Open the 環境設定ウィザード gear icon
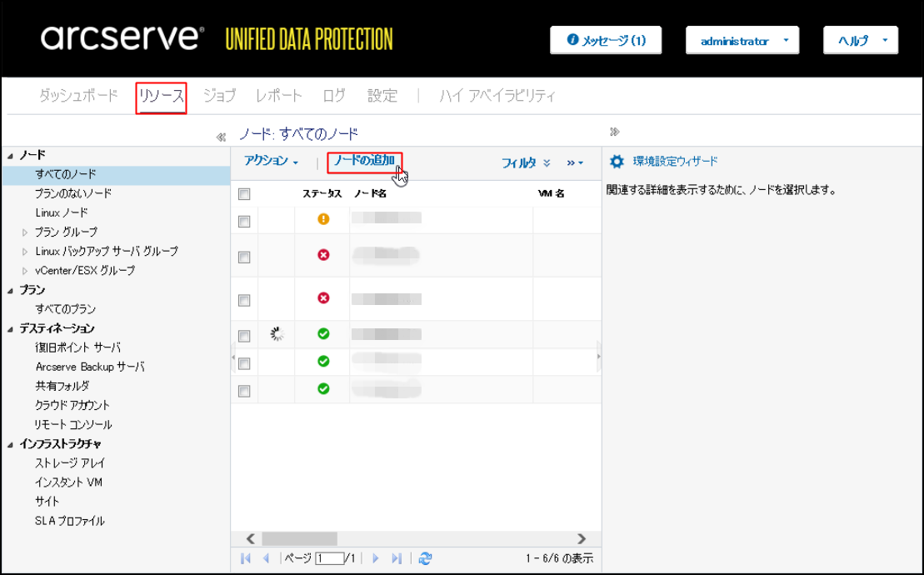Image resolution: width=924 pixels, height=575 pixels. [617, 162]
